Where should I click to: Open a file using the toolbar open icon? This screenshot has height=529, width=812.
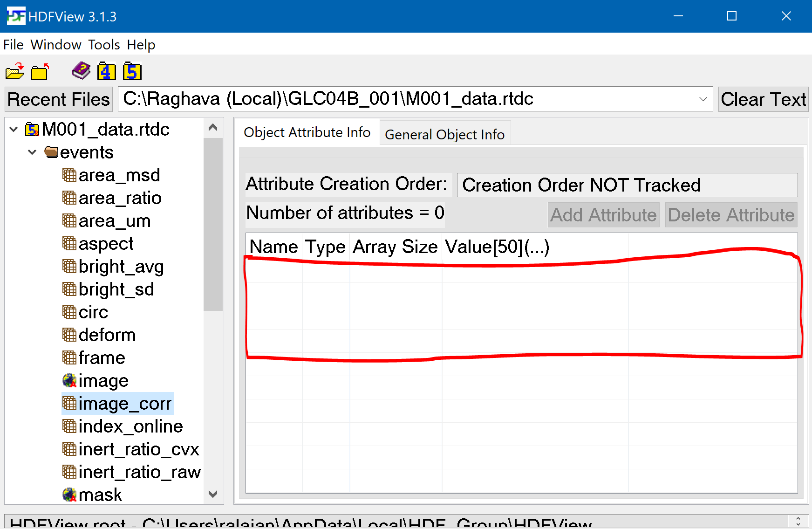pyautogui.click(x=14, y=71)
